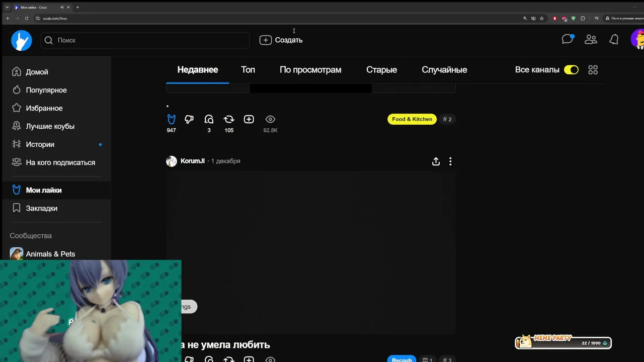Select the "По просмотрам" tab
Screen dimensions: 644x362
tap(310, 70)
